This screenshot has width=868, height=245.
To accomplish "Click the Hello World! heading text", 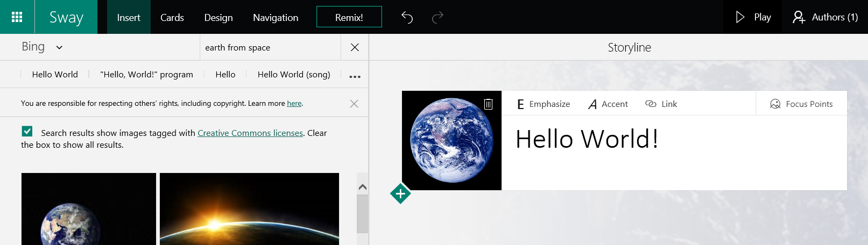I will (587, 139).
